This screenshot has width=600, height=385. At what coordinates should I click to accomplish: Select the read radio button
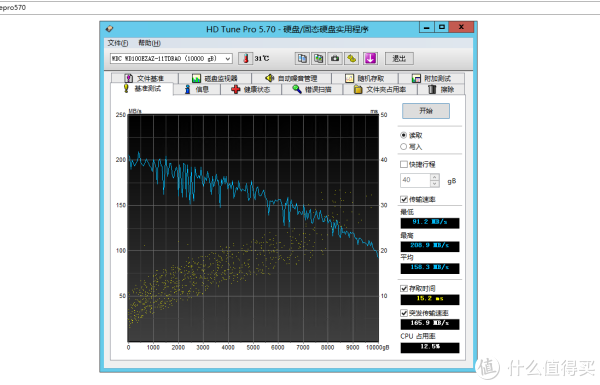coord(403,135)
